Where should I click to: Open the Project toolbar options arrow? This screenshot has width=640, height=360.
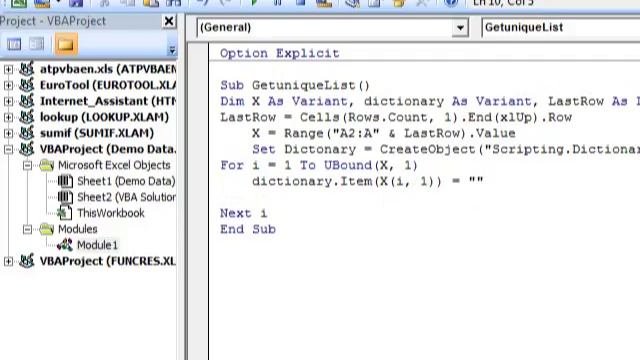172,50
